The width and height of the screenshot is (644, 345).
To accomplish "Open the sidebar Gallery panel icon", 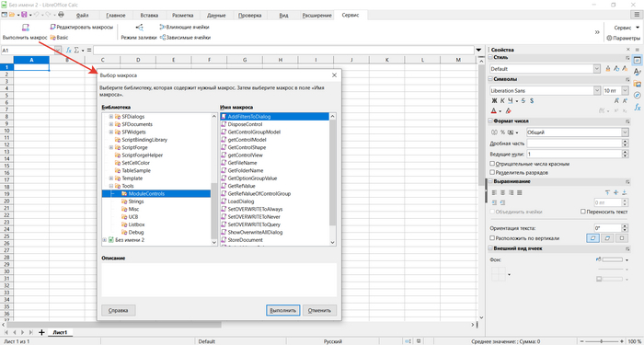I will [637, 84].
